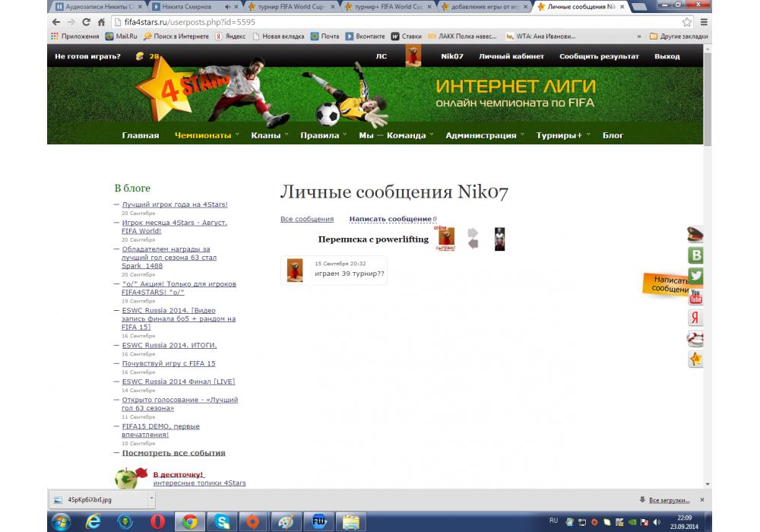Screen dimensions: 760x532
Task: Open 'Блог' in the site menu
Action: click(613, 135)
